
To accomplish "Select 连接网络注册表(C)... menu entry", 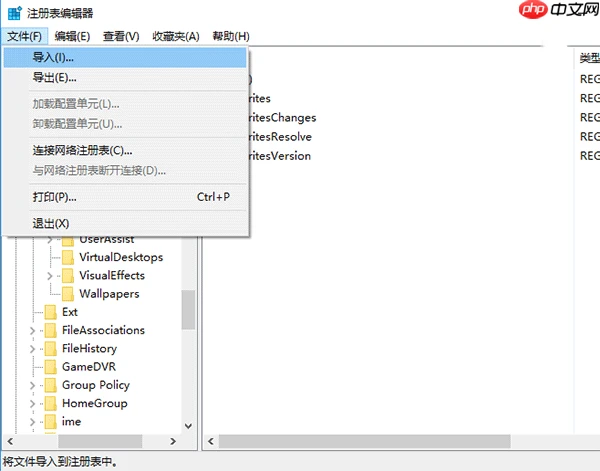I will (125, 150).
